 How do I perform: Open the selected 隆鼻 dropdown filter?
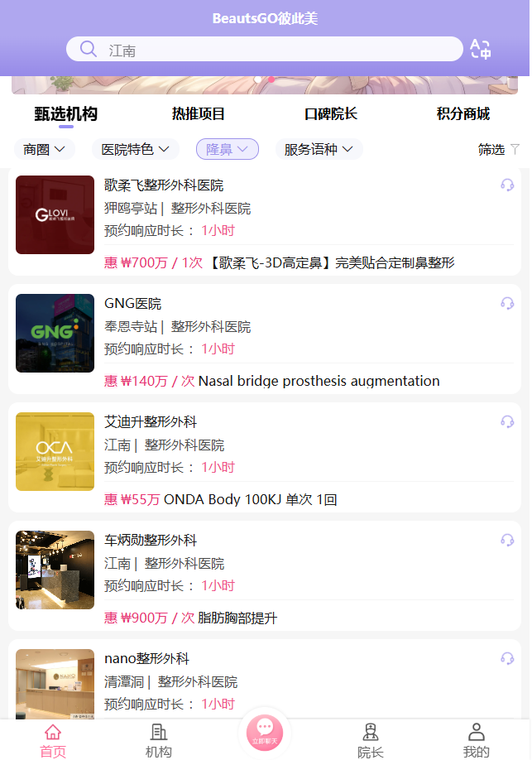pyautogui.click(x=228, y=149)
